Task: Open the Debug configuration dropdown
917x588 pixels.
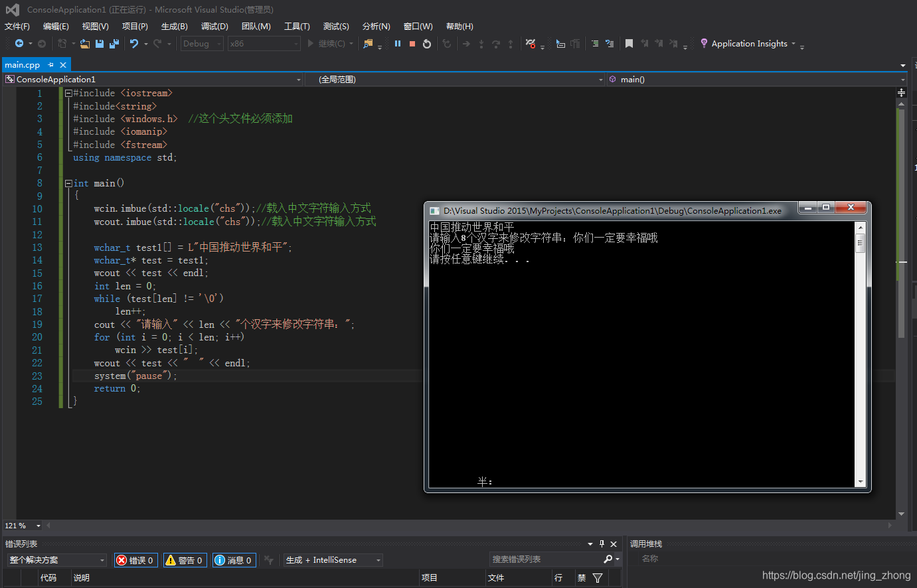Action: coord(201,43)
